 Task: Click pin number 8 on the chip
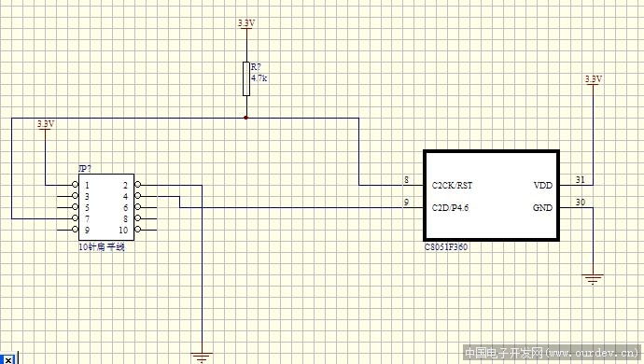407,179
